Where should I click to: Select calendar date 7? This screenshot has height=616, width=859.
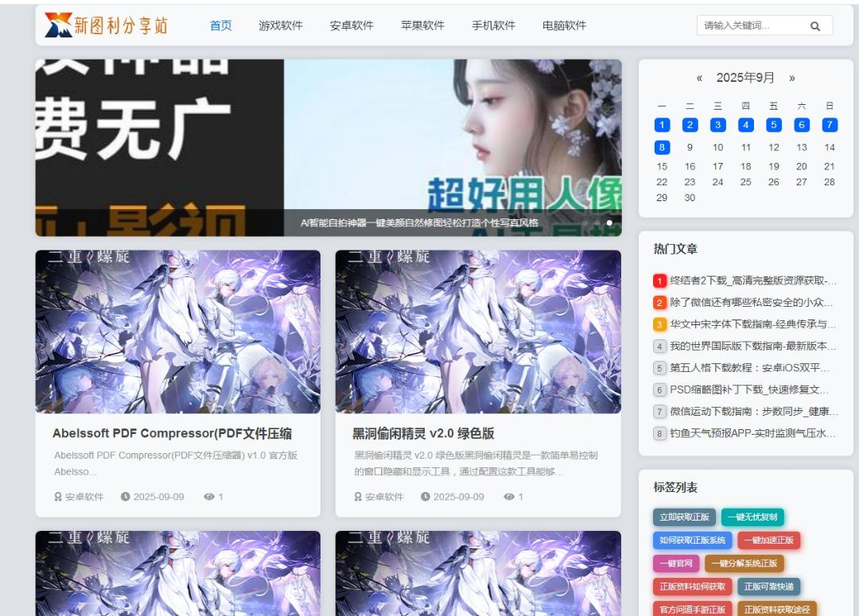830,125
